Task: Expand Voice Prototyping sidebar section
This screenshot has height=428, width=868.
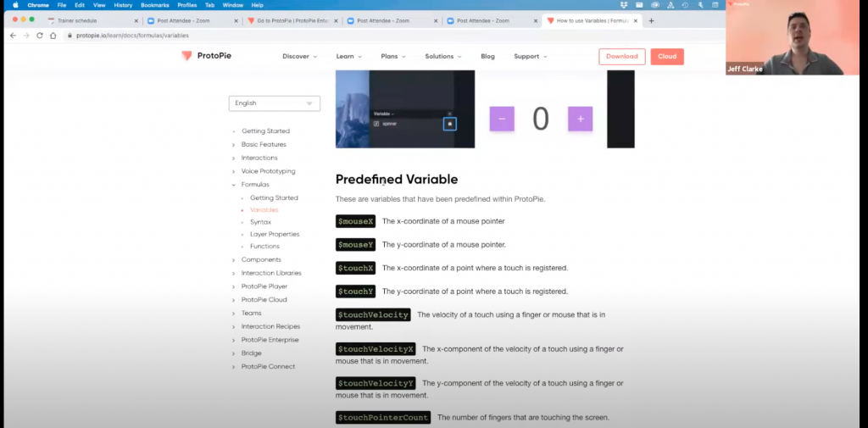Action: tap(268, 171)
